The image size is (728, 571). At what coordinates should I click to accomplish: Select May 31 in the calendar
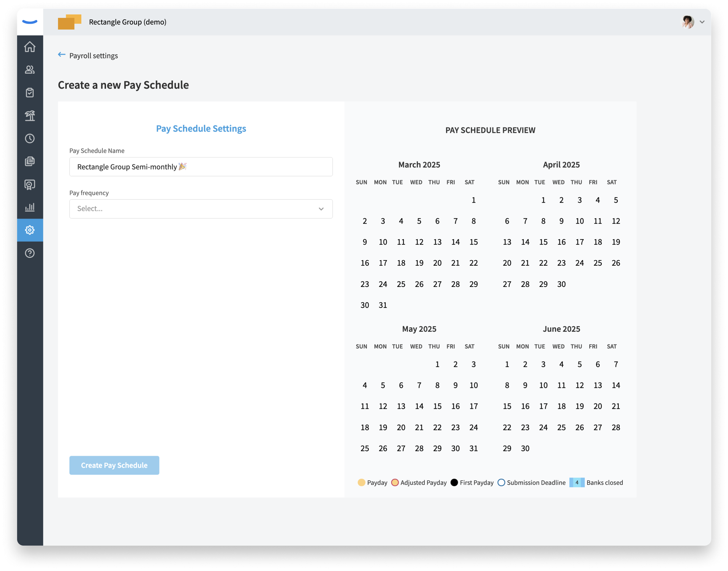(474, 449)
